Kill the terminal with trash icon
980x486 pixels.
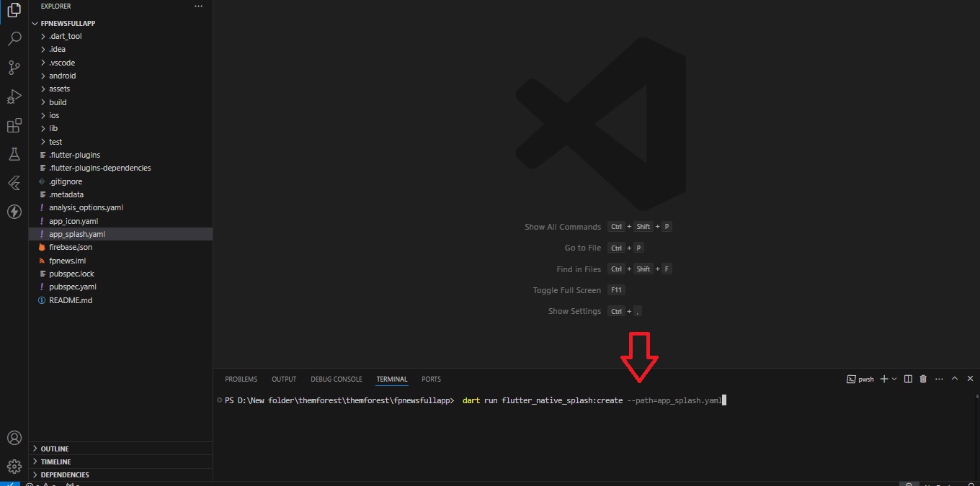pyautogui.click(x=923, y=379)
